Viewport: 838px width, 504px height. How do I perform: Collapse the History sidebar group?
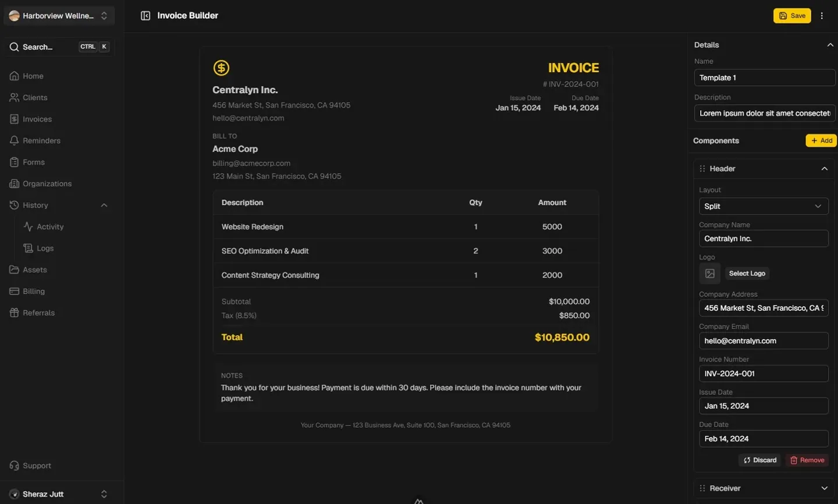pos(59,205)
